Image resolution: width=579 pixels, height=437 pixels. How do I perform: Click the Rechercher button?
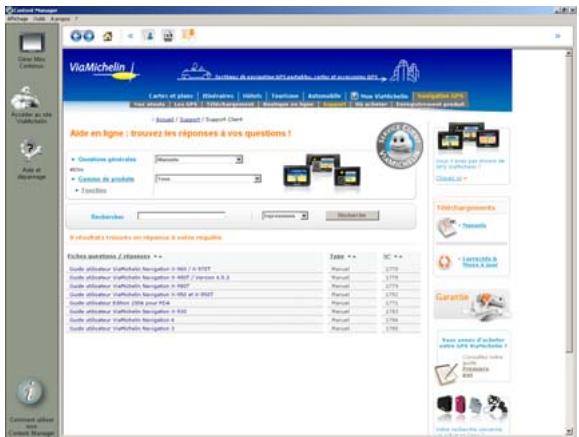(352, 215)
